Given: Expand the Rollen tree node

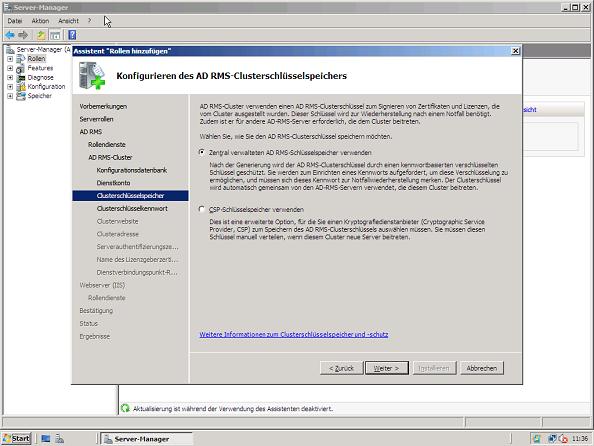Looking at the screenshot, I should 10,59.
